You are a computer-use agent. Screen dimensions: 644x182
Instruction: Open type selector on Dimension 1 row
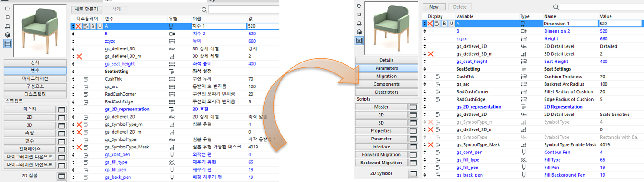(523, 23)
